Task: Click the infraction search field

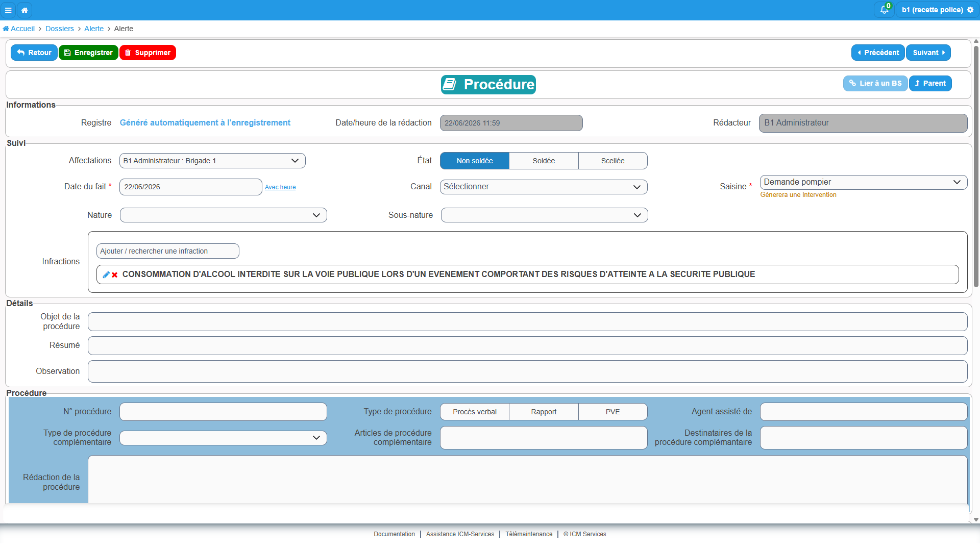Action: 168,251
